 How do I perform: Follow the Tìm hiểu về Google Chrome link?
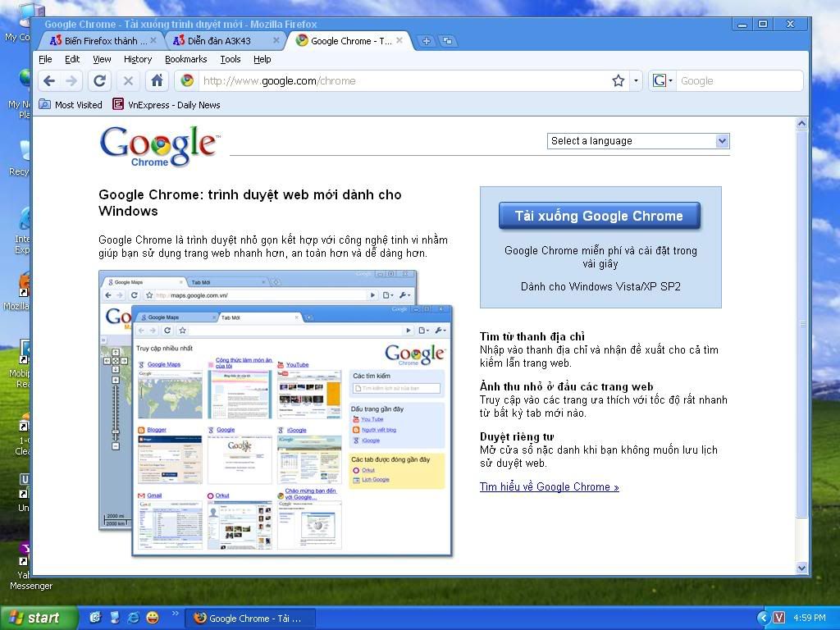(x=549, y=487)
